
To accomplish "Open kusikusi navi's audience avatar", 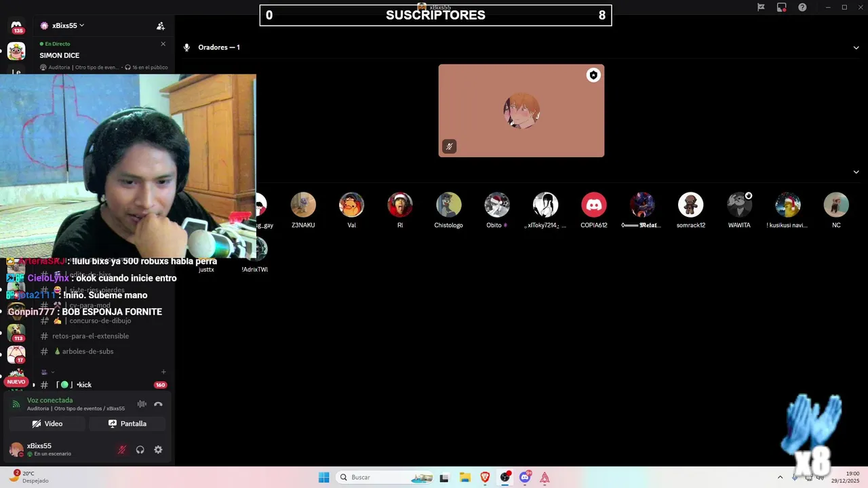I will (x=787, y=205).
